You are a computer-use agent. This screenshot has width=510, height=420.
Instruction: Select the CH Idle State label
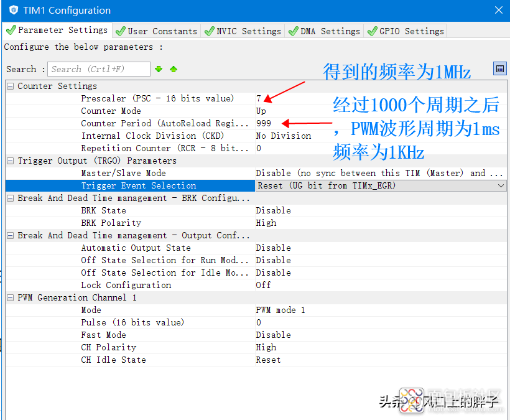point(113,360)
